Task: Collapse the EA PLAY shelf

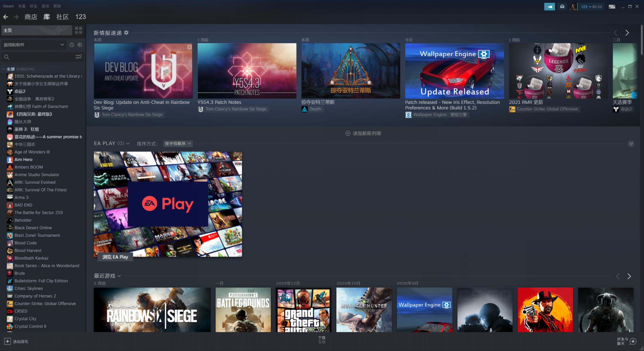Action: (x=631, y=144)
